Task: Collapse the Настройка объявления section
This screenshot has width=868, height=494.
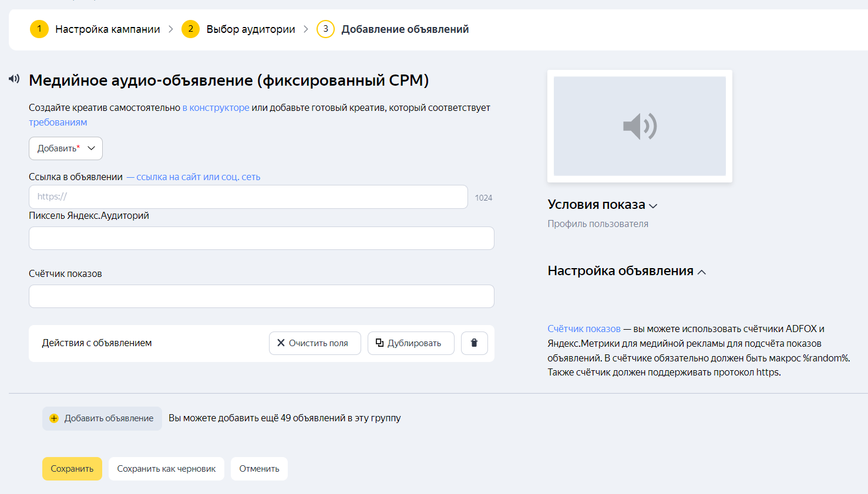Action: pyautogui.click(x=627, y=271)
